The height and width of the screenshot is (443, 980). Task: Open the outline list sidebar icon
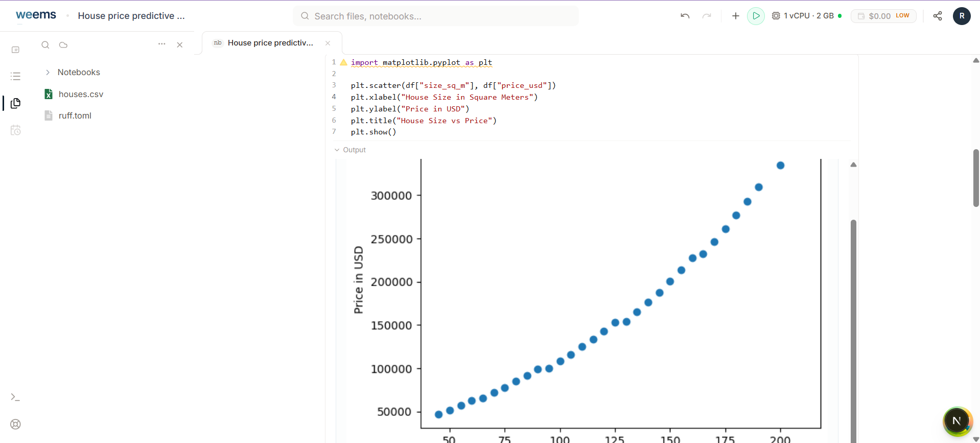click(15, 76)
